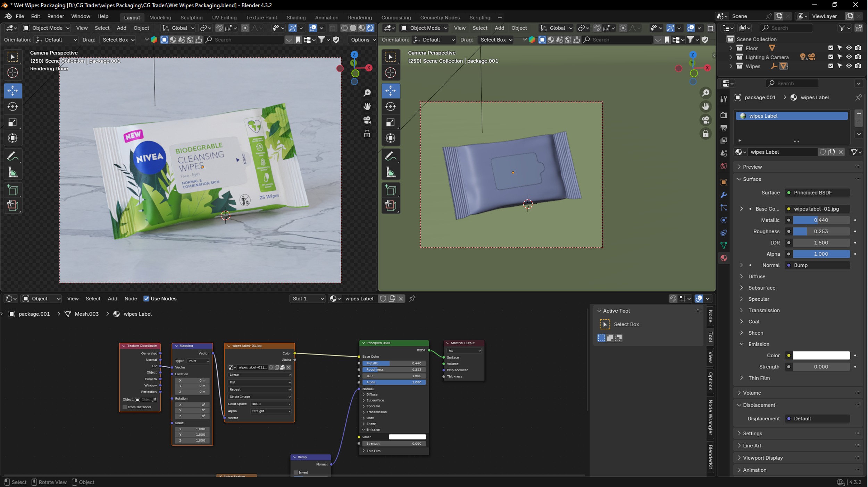Click the Blender logo menu icon

tap(8, 16)
